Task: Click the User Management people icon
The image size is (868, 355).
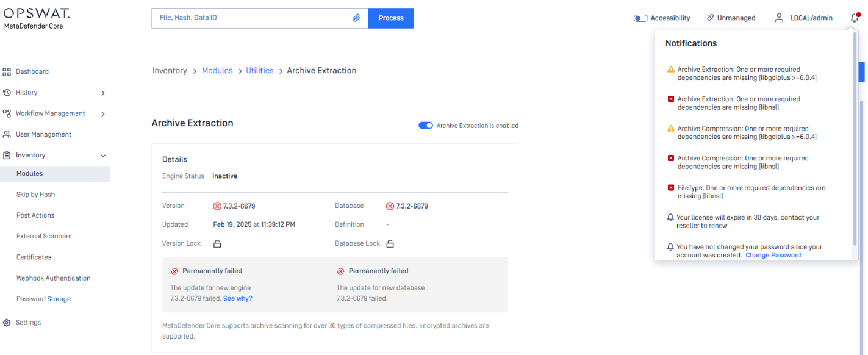Action: coord(7,134)
